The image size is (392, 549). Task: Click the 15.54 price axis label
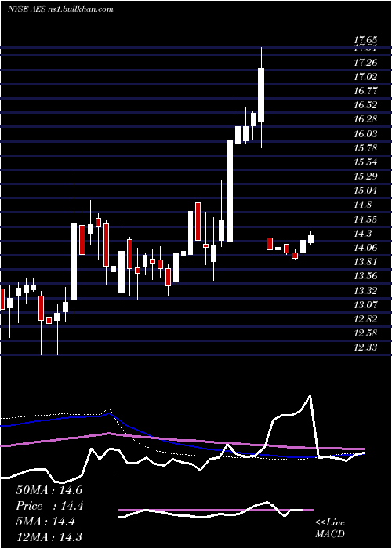(x=366, y=162)
